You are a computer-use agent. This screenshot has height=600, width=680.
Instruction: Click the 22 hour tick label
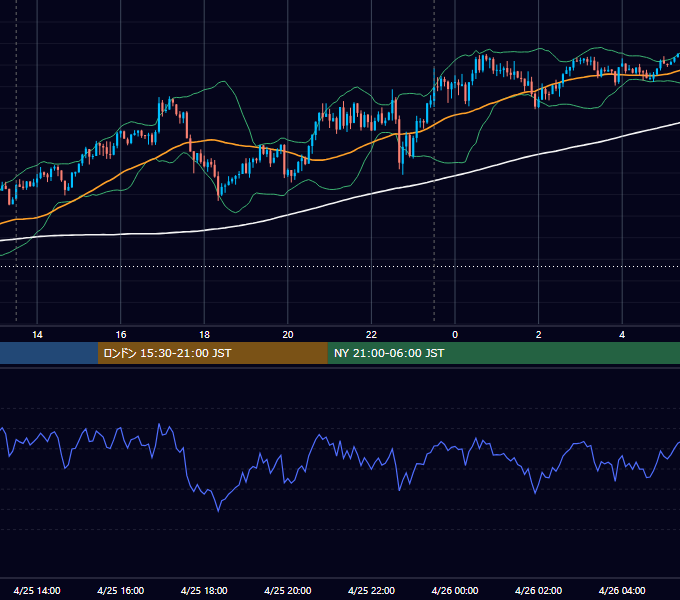tap(371, 335)
